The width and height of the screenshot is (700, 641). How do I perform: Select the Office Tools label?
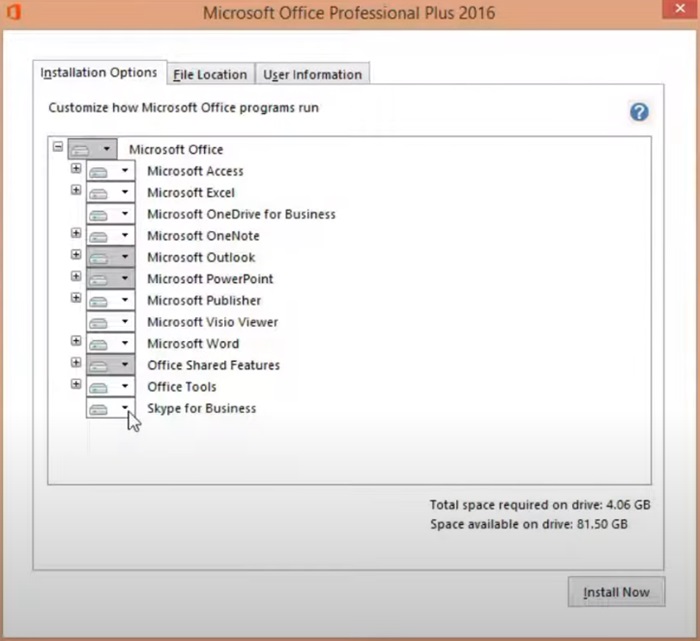click(x=182, y=387)
